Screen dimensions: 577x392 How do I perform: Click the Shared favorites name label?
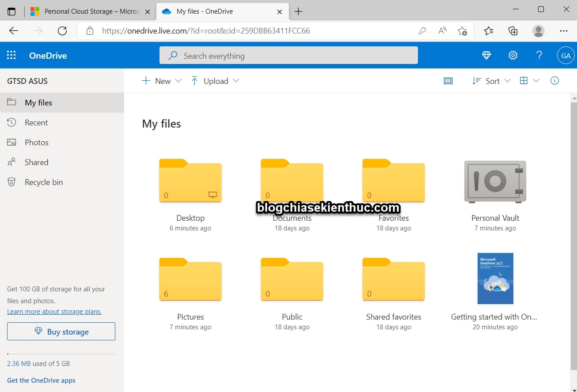click(394, 317)
